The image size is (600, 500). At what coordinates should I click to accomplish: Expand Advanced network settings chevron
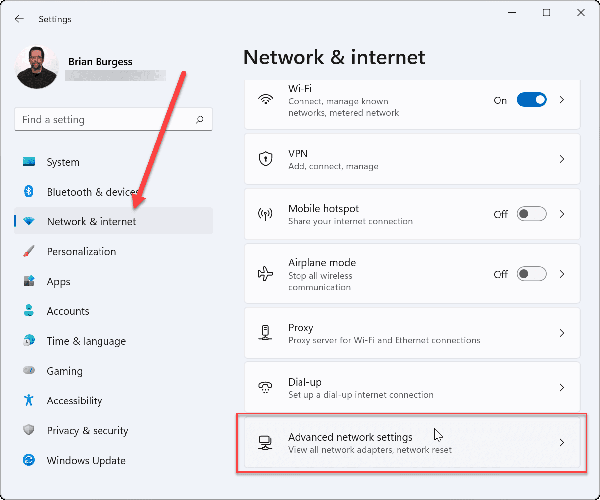pyautogui.click(x=561, y=443)
